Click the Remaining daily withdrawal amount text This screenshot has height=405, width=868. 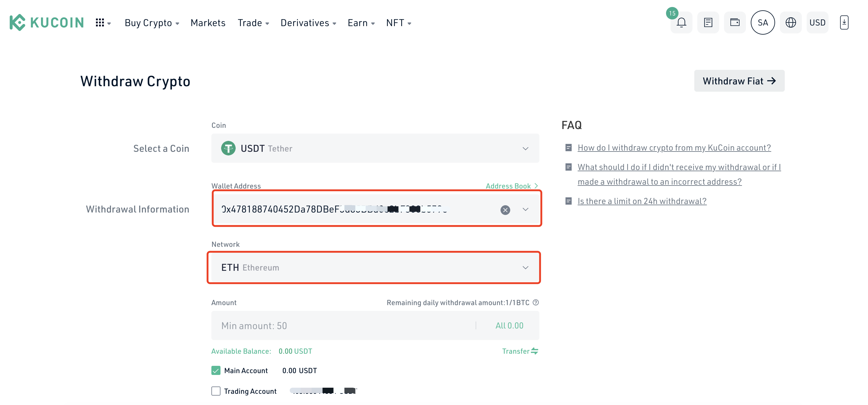(458, 303)
